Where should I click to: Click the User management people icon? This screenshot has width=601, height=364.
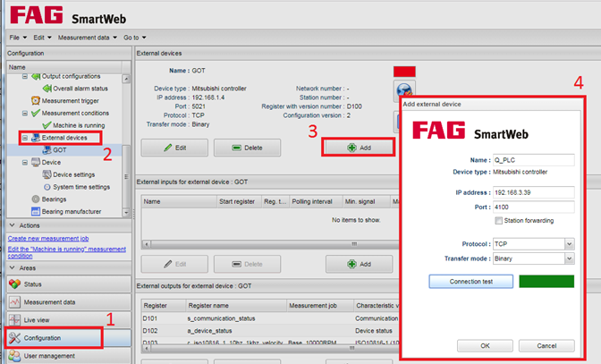[x=14, y=356]
